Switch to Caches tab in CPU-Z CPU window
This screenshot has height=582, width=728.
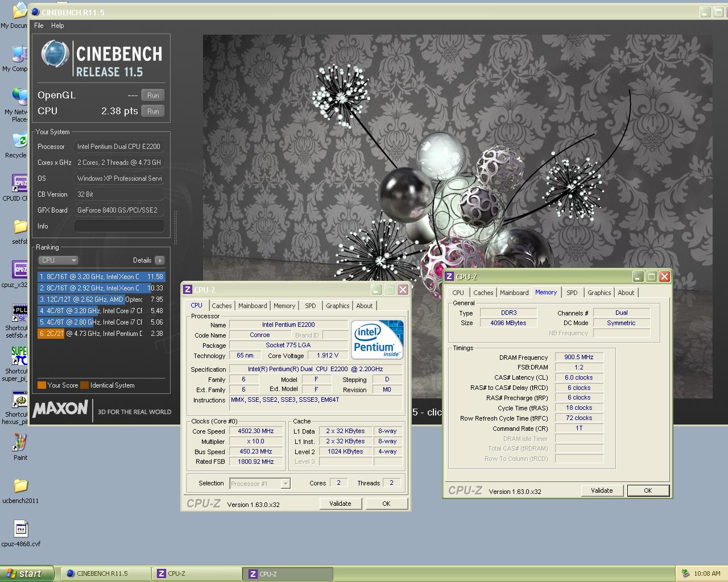tap(222, 306)
